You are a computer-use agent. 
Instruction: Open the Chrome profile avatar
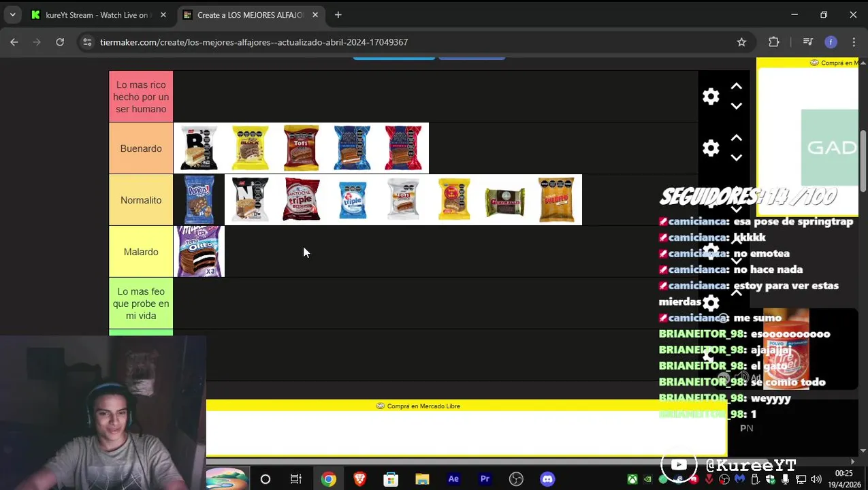point(831,42)
